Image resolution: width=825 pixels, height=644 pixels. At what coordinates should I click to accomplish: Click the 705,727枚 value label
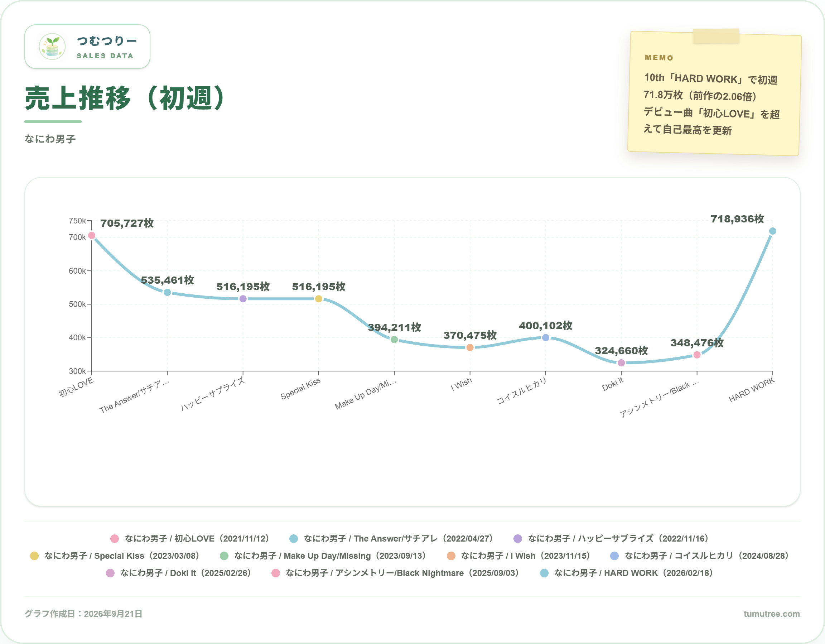(127, 223)
